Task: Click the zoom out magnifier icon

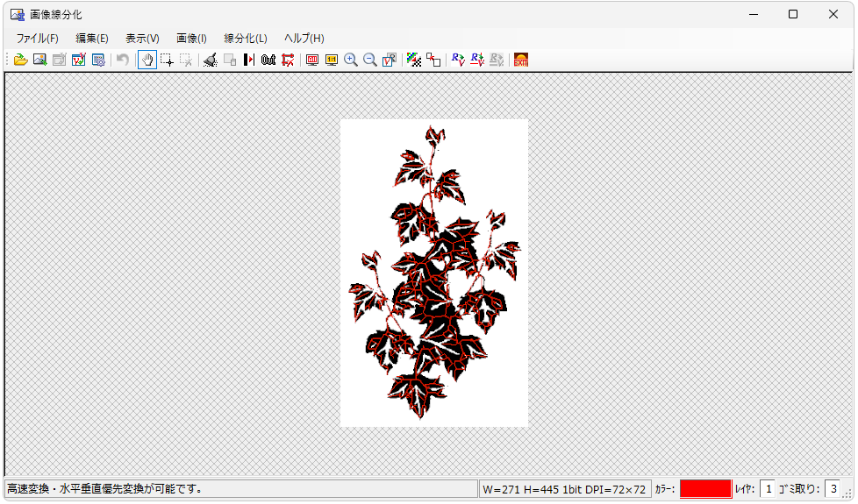Action: (370, 60)
